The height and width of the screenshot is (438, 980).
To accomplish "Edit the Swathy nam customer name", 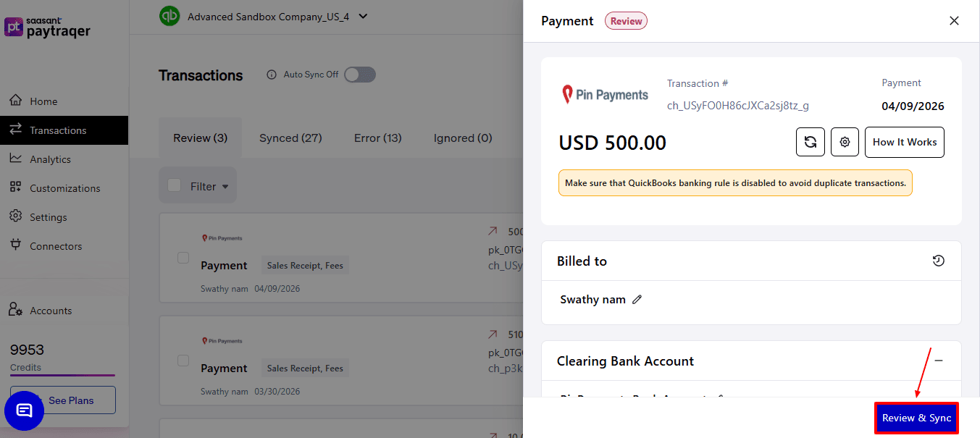I will (x=637, y=299).
